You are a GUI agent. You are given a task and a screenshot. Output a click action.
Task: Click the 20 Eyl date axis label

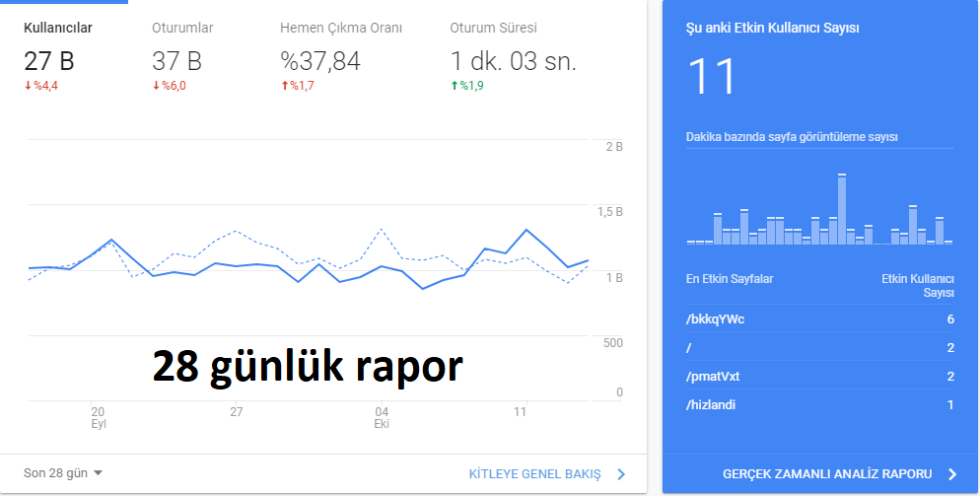pyautogui.click(x=99, y=417)
